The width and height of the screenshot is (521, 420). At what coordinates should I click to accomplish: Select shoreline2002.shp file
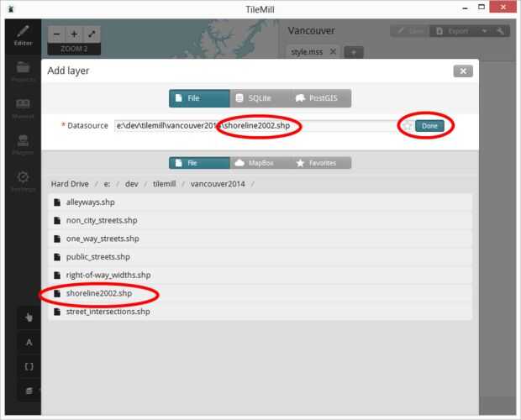coord(260,293)
